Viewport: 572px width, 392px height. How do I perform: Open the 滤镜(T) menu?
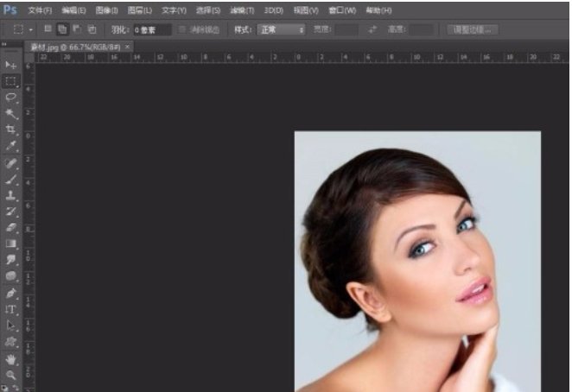point(242,10)
